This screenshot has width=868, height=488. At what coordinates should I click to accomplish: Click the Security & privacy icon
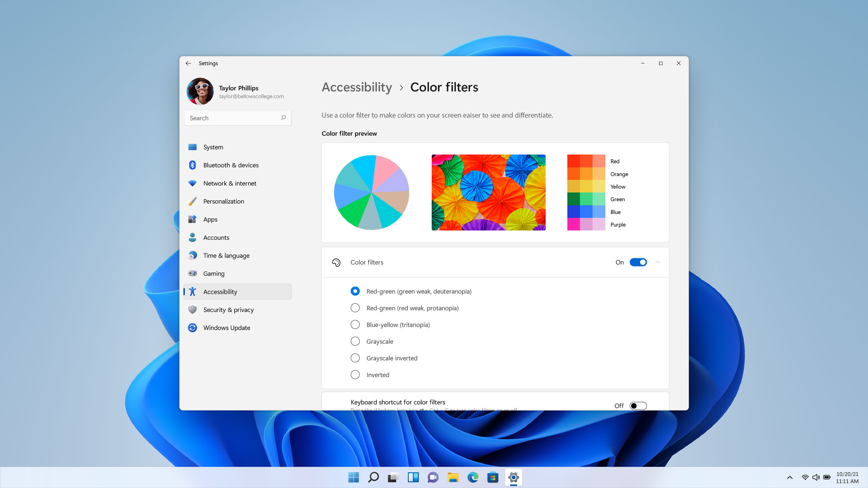click(x=192, y=309)
